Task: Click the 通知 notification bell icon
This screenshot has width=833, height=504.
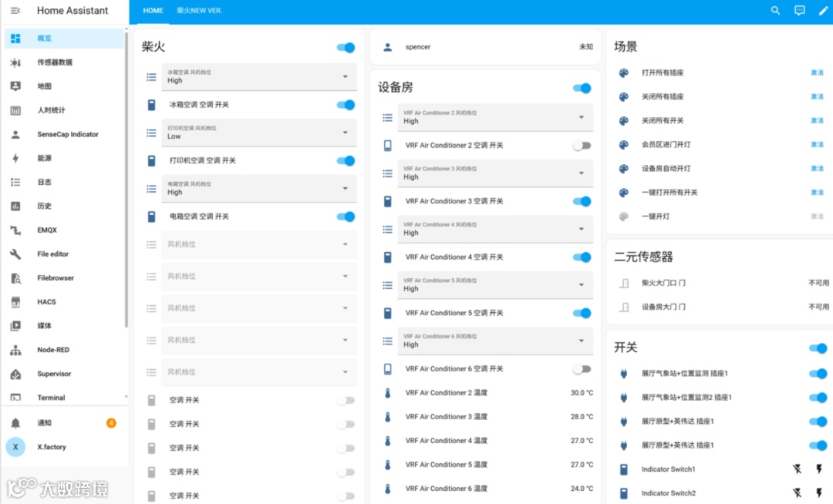Action: 15,423
